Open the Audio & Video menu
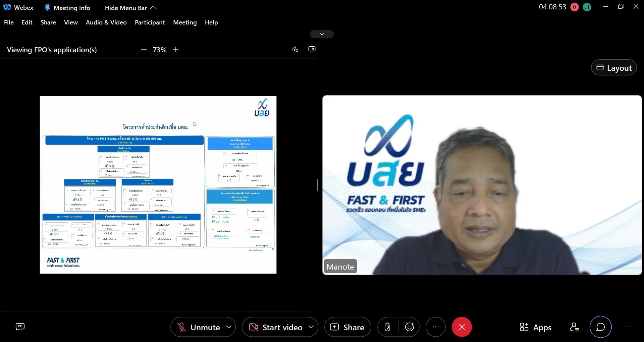 point(106,22)
